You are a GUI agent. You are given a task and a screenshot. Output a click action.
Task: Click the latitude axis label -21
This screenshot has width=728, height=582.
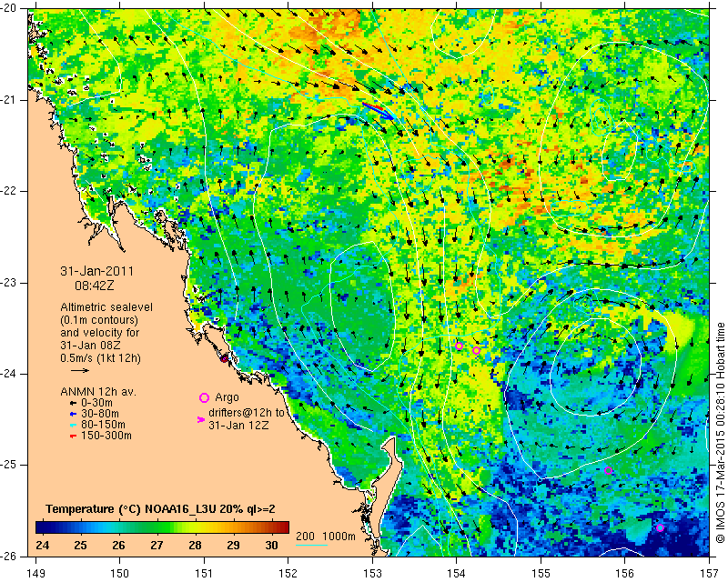tap(8, 100)
